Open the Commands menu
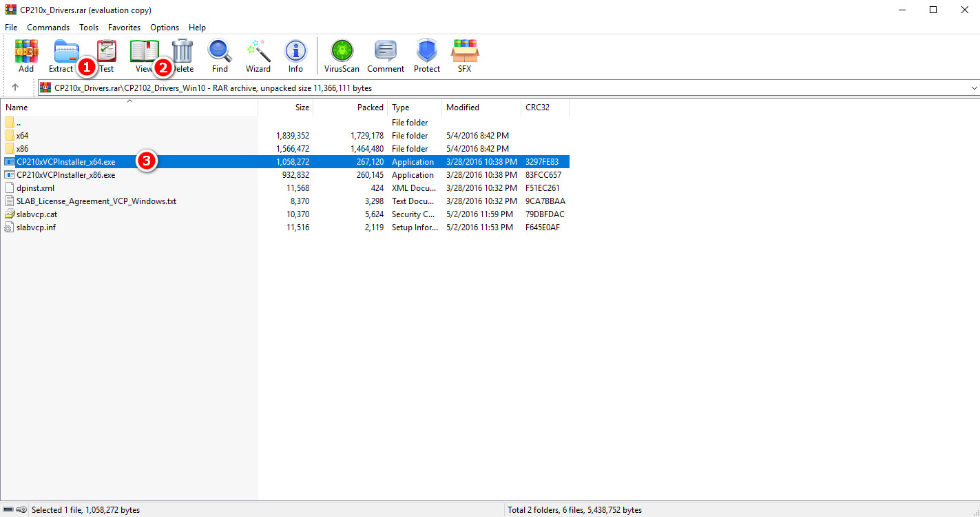This screenshot has height=517, width=980. click(48, 28)
